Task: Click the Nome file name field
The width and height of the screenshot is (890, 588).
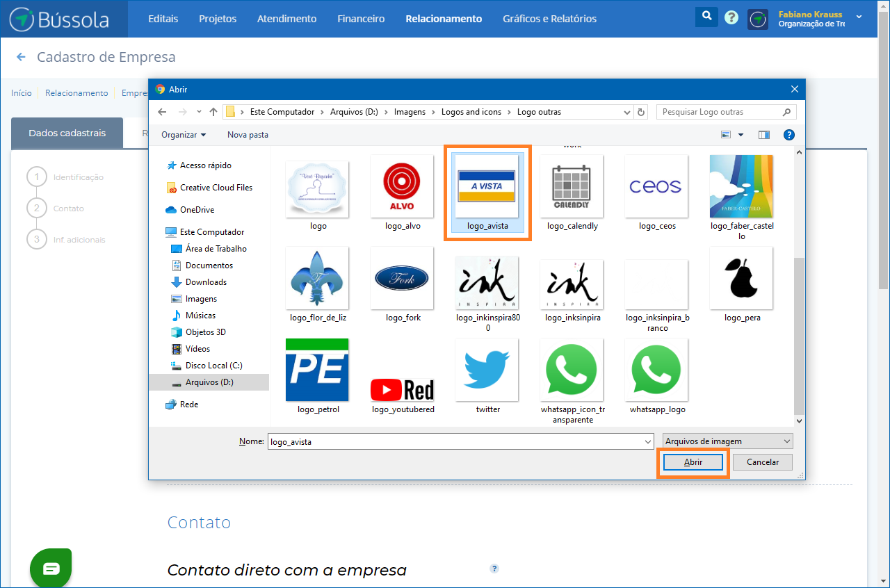Action: [460, 441]
